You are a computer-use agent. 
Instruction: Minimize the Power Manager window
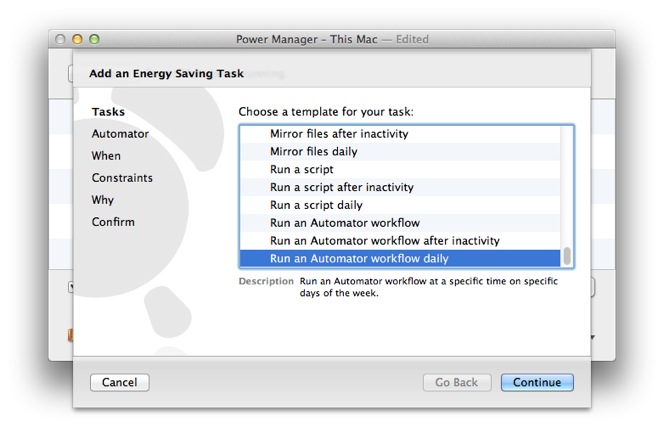(77, 39)
